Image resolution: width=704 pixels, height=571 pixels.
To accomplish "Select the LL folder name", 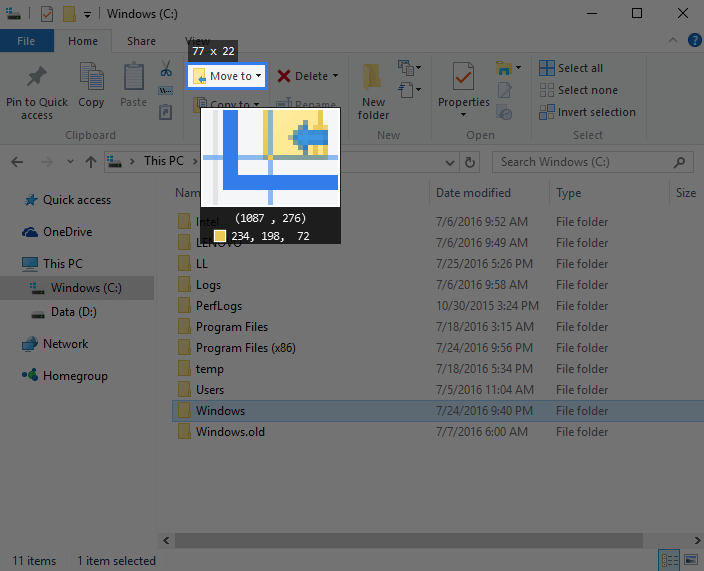I will pos(202,264).
